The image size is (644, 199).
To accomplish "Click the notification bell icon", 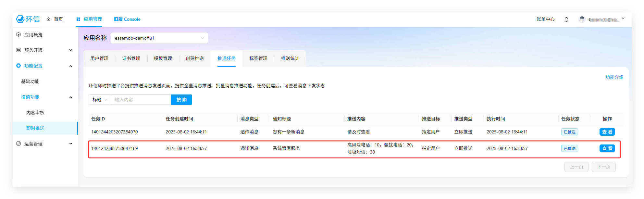I will pyautogui.click(x=566, y=19).
